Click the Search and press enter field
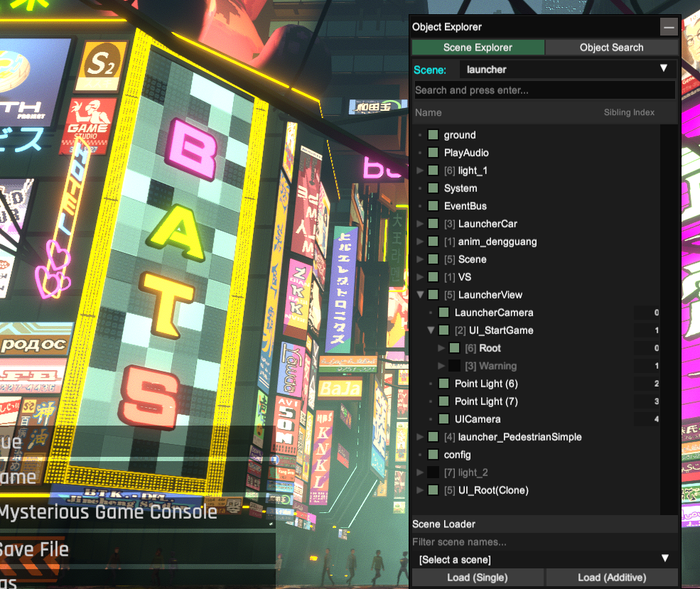Screen dimensions: 700x589 (544, 90)
